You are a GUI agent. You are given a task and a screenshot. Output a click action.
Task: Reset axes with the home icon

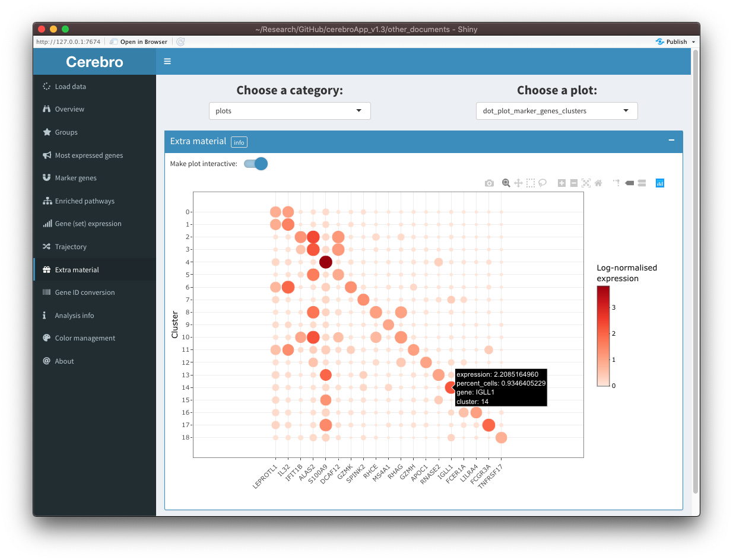(x=598, y=183)
